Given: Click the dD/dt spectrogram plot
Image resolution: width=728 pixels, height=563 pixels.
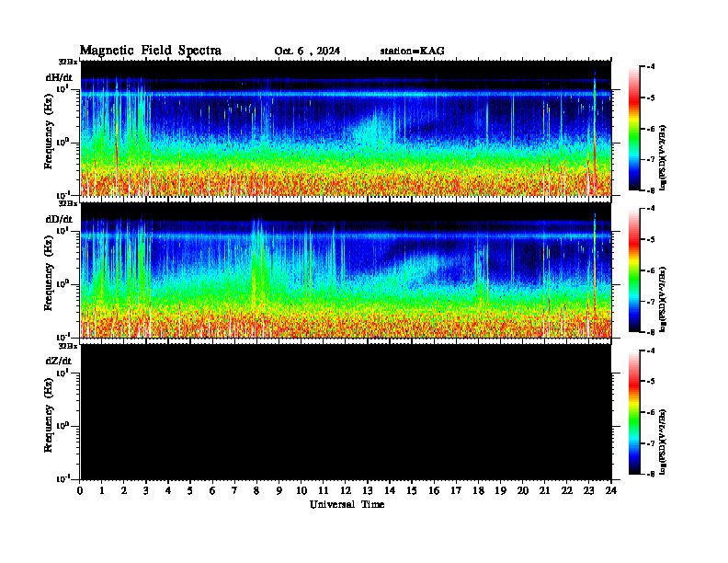Looking at the screenshot, I should point(346,270).
